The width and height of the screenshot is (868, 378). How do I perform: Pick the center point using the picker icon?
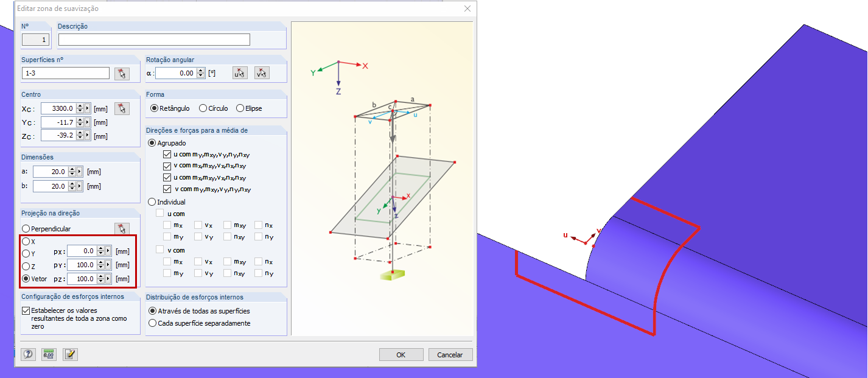tap(121, 108)
